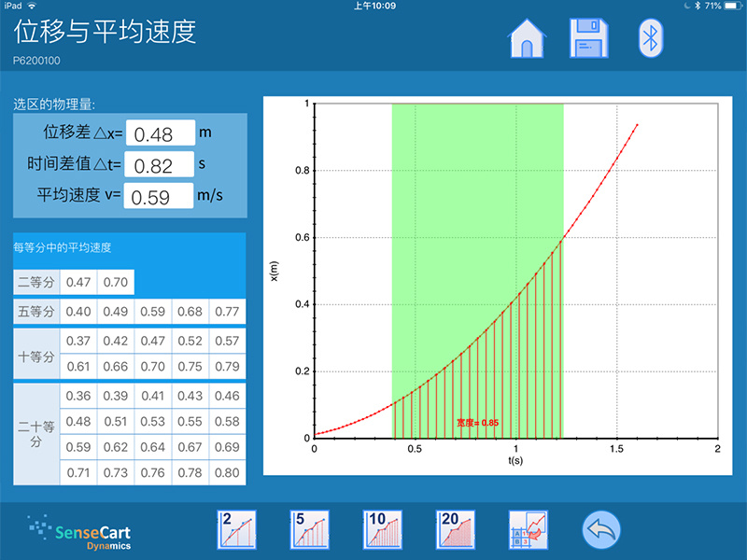Go to the home screen icon
Screen dimensions: 747x560
[527, 38]
